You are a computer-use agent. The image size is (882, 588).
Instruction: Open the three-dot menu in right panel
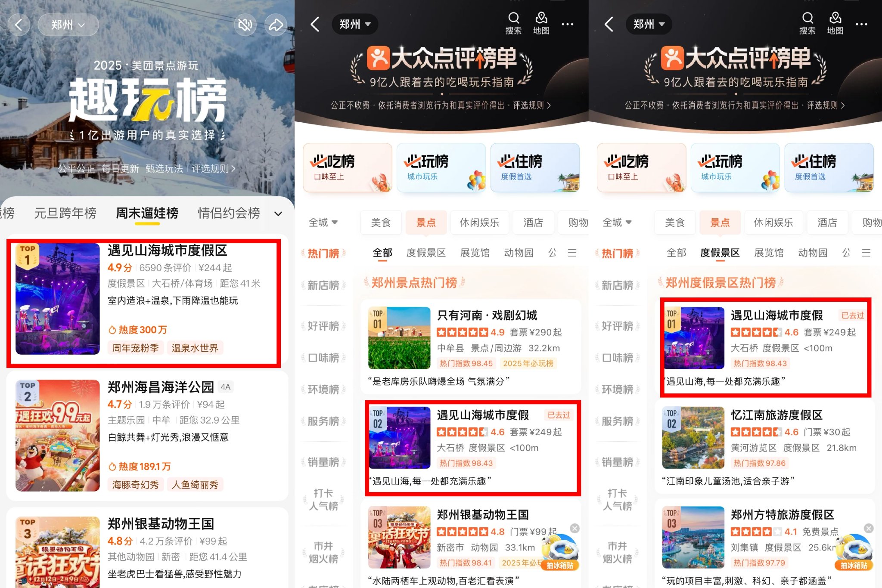coord(861,24)
